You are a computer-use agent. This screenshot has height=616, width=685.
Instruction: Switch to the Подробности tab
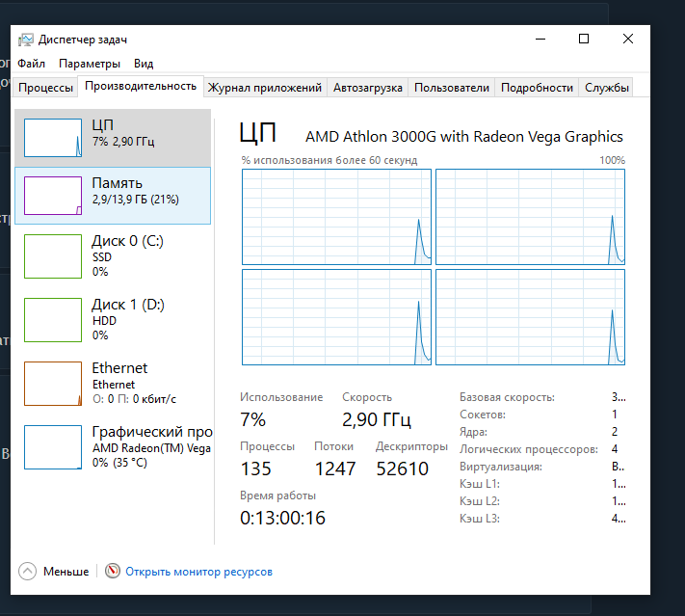click(537, 88)
